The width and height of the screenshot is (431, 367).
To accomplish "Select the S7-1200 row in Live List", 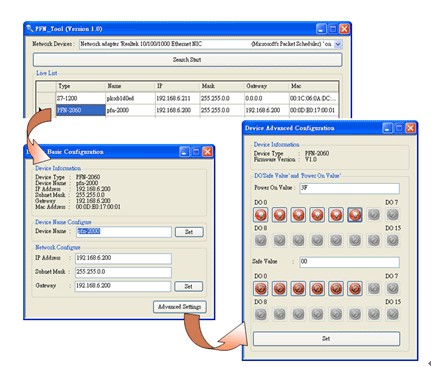I will click(187, 98).
